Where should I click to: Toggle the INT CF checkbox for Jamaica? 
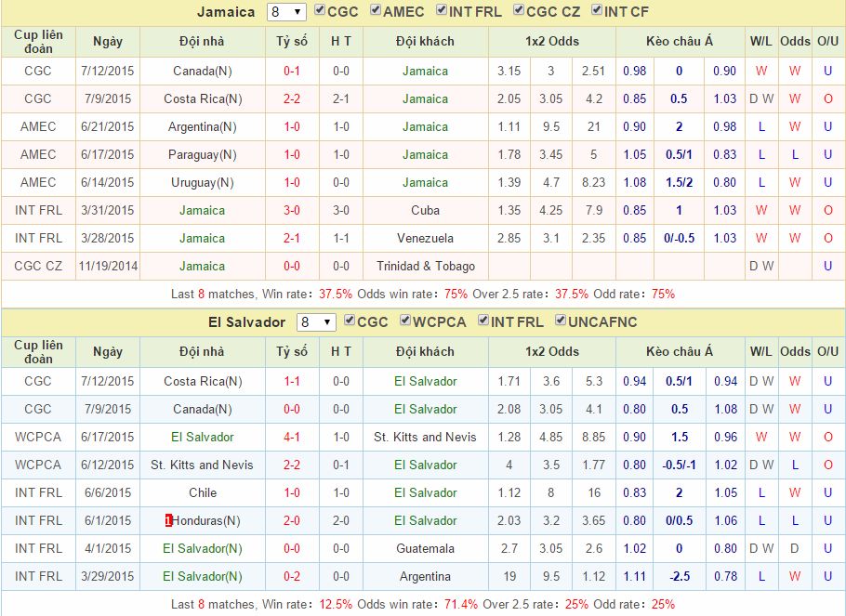[597, 10]
